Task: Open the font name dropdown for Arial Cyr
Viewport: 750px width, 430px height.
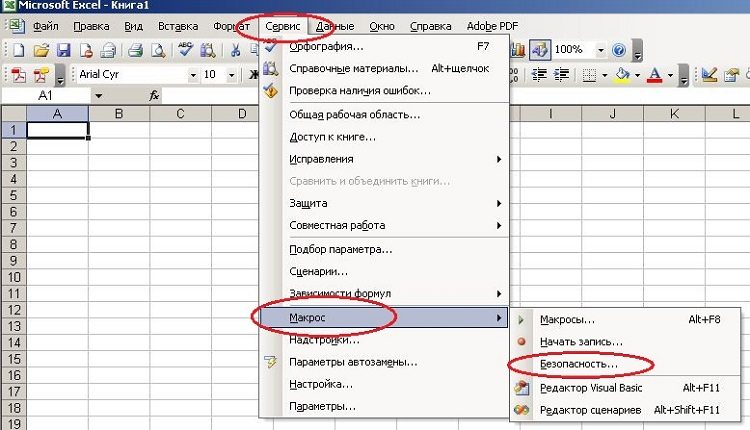Action: (x=193, y=75)
